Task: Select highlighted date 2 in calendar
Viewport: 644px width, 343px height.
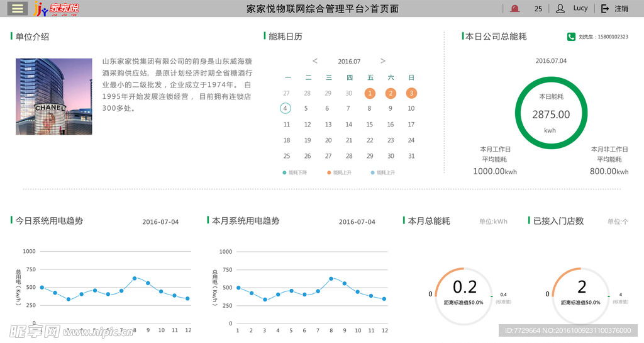Action: tap(391, 93)
